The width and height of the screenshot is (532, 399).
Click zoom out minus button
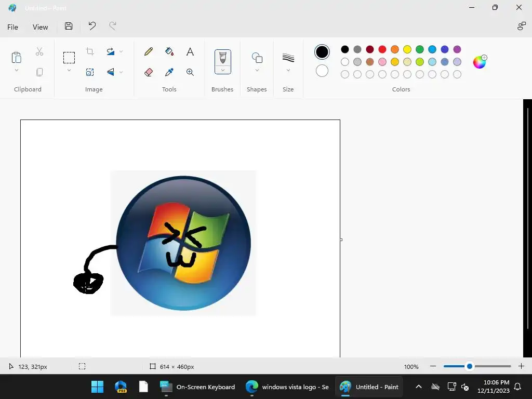pos(433,366)
